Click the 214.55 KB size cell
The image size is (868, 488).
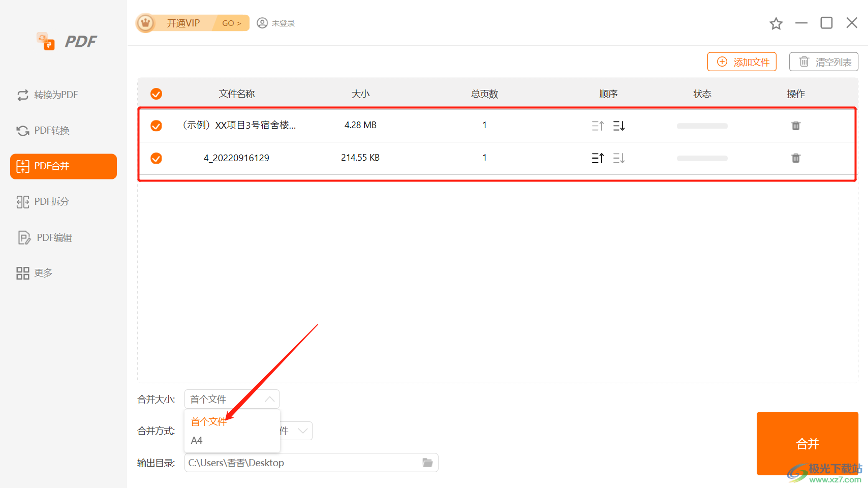[x=360, y=158]
